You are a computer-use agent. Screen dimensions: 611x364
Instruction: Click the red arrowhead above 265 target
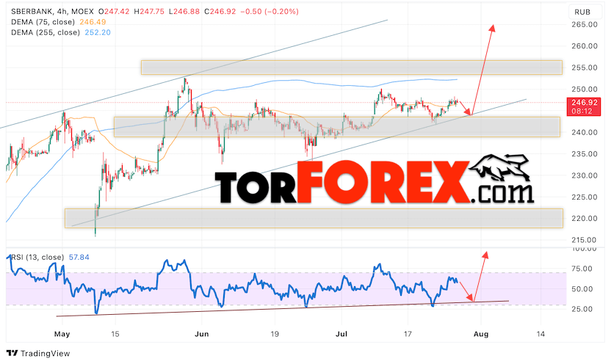coord(493,29)
